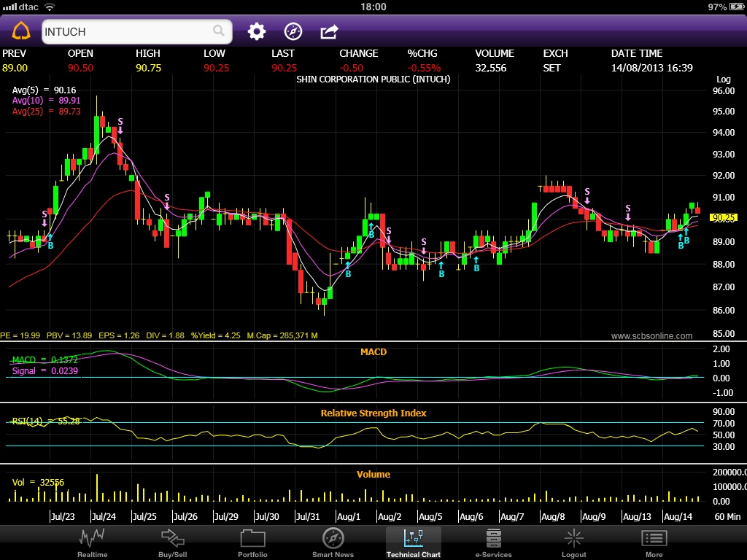Open the Buy/Sell tab
Screen dimensions: 747x560
coord(173,543)
